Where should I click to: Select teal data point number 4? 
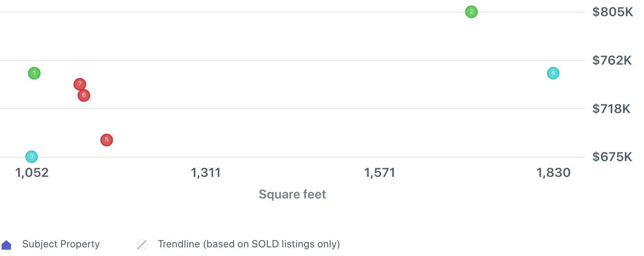pos(553,73)
